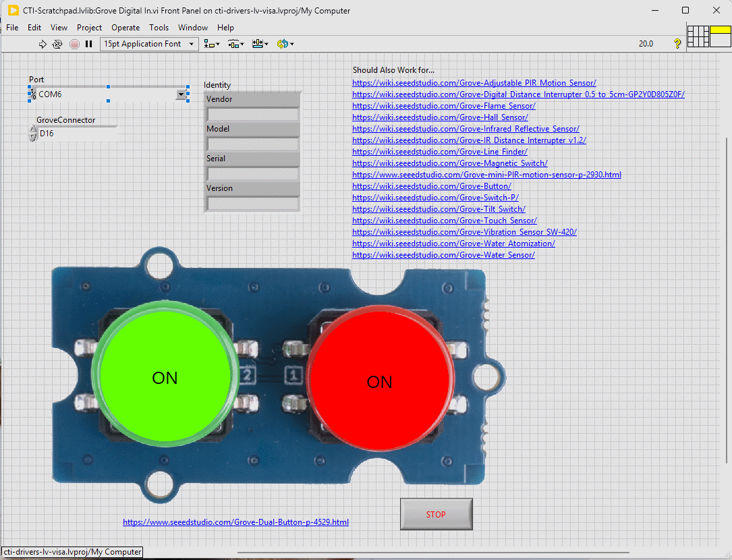Viewport: 732px width, 560px height.
Task: Click the Vendor text field
Action: coord(252,114)
